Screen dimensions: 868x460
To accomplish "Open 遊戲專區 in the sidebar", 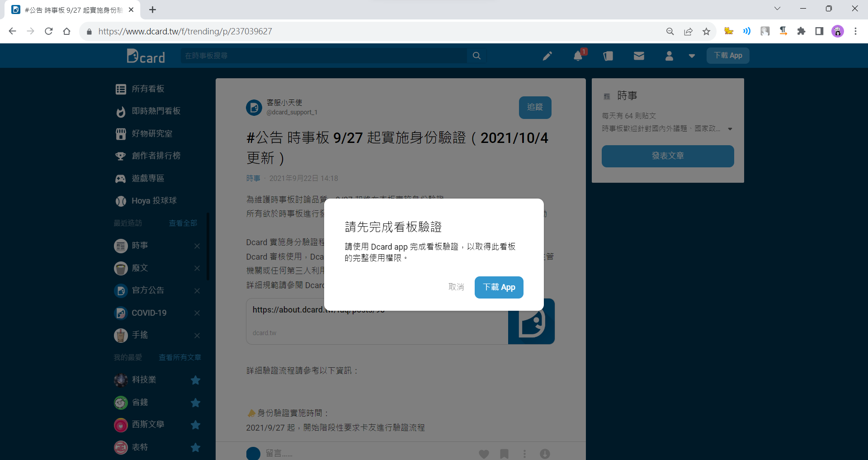I will 140,178.
